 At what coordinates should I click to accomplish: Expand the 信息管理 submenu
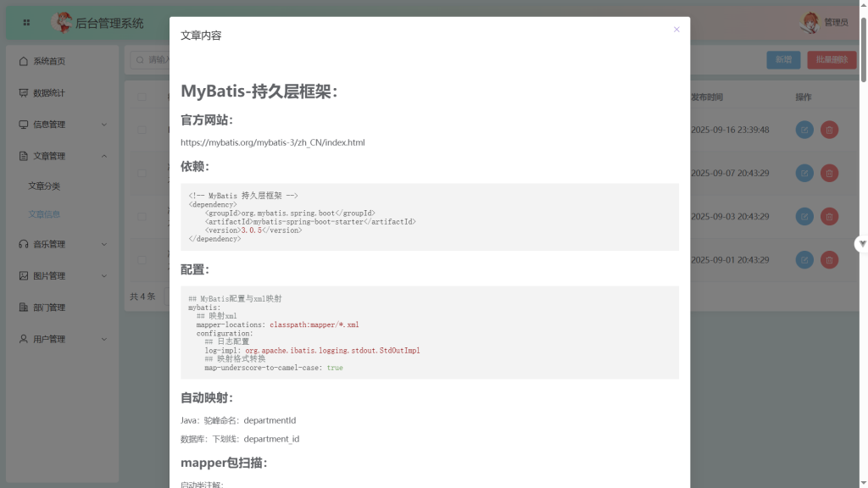104,125
